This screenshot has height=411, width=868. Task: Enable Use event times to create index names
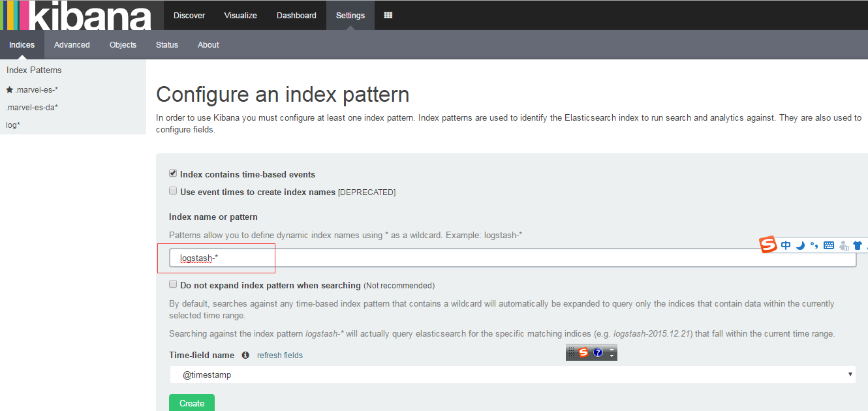coord(173,191)
